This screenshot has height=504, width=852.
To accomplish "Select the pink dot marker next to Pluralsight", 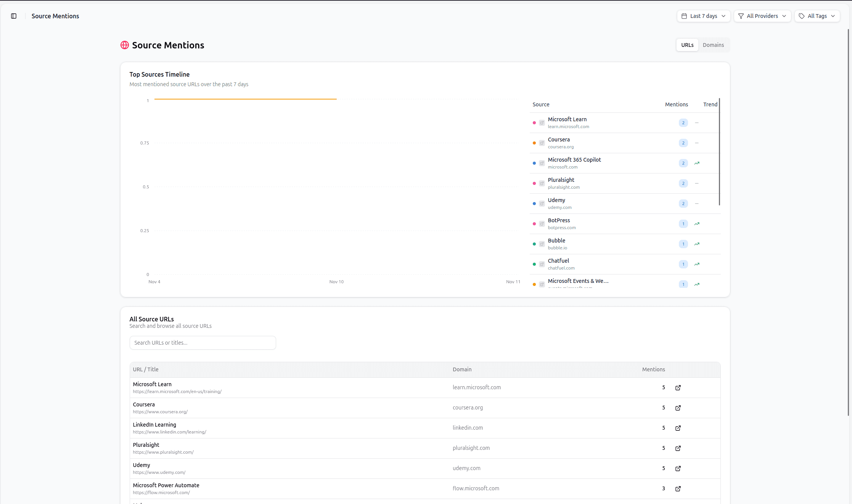I will 534,183.
